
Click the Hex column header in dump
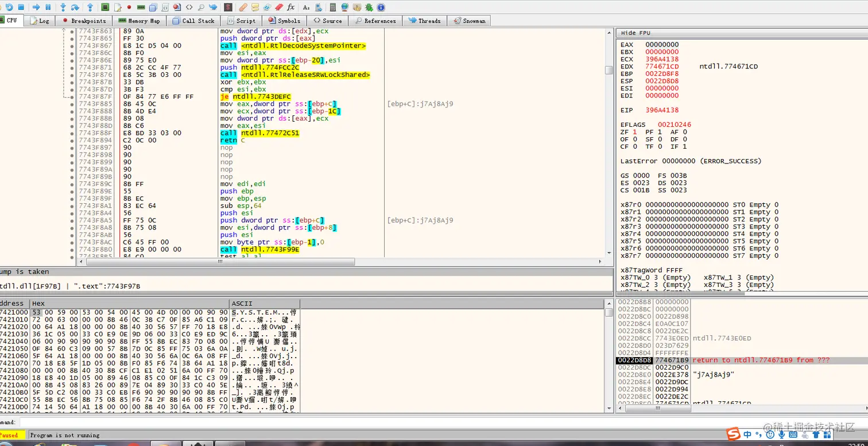[130, 303]
